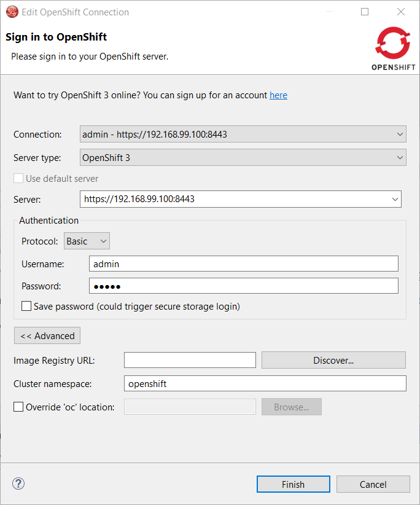This screenshot has width=420, height=505.
Task: Open the Server URL combo box arrow
Action: click(x=394, y=199)
